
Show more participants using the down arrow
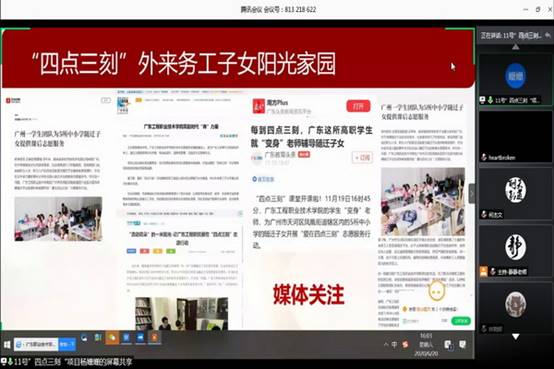[516, 337]
